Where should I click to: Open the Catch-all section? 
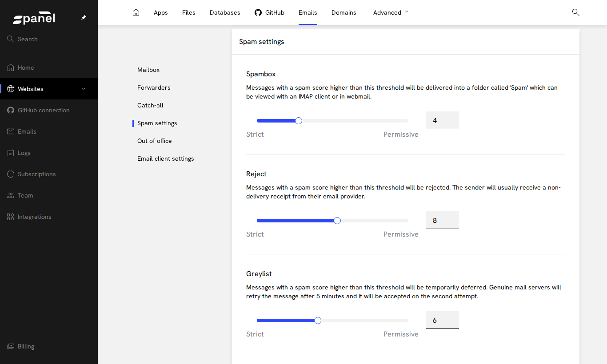(x=150, y=105)
